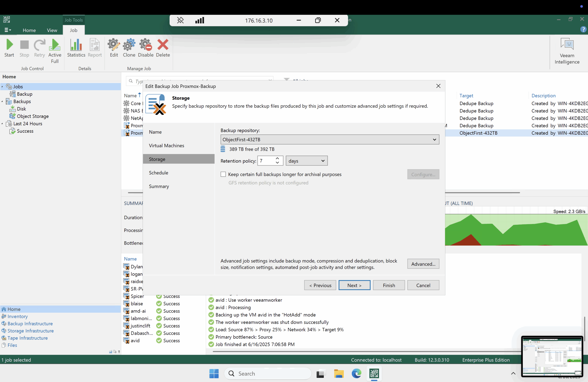Screen dimensions: 588x382
Task: Sort by Target column header
Action: pos(466,95)
